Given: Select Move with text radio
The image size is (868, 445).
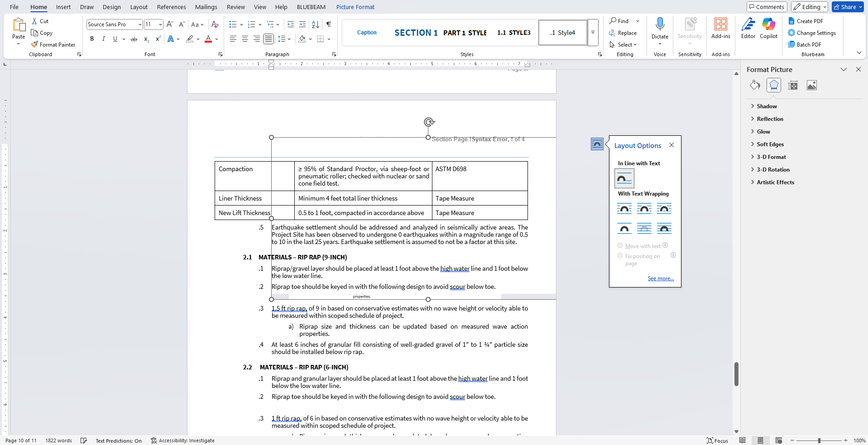Looking at the screenshot, I should 620,246.
